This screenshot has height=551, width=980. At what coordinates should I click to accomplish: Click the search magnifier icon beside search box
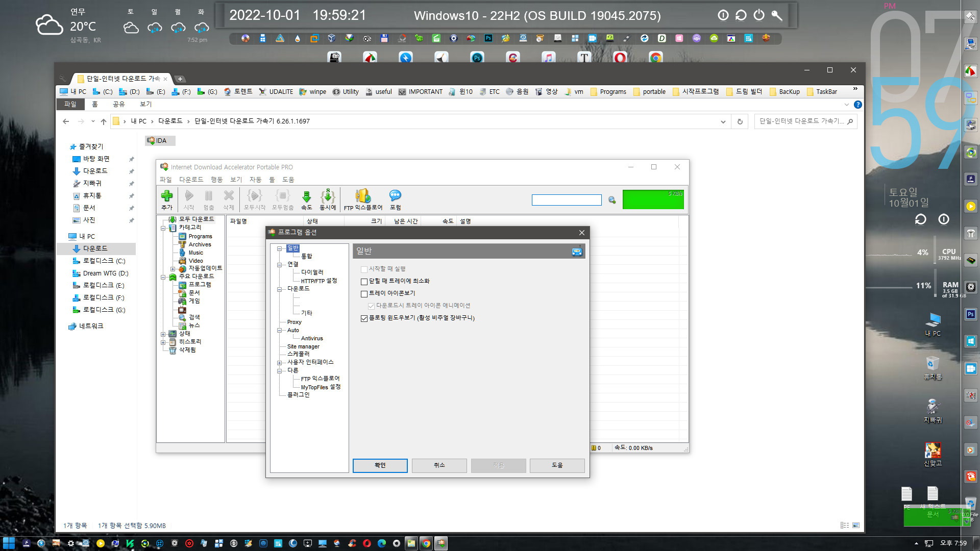point(612,200)
